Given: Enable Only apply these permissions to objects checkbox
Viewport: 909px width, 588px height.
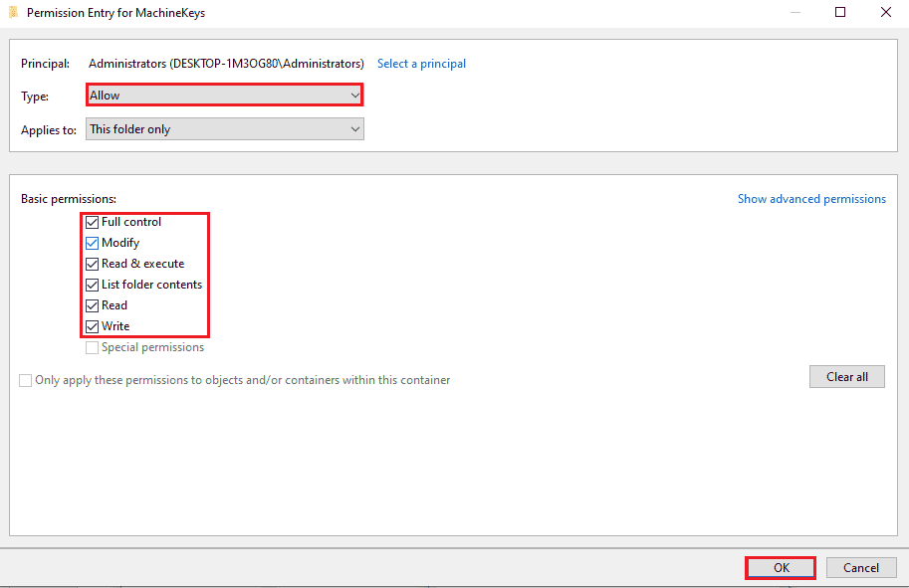Looking at the screenshot, I should tap(26, 381).
